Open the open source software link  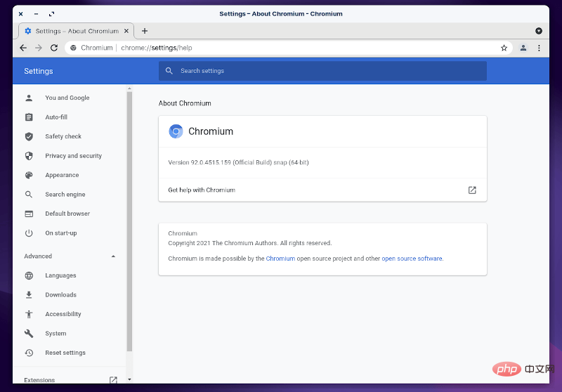point(412,259)
